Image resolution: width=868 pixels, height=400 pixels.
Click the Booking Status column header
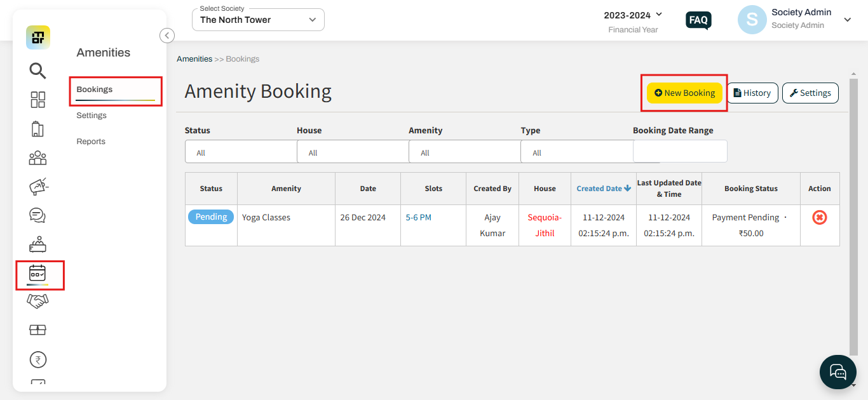click(751, 189)
